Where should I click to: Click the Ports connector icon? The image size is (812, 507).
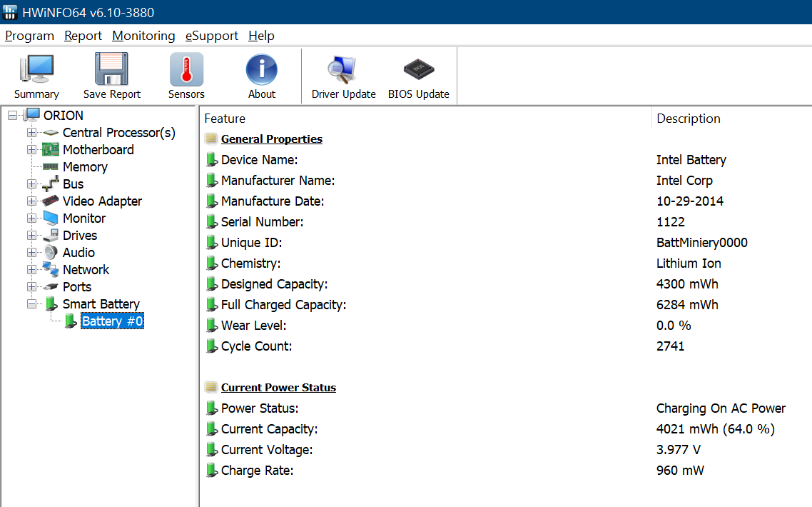click(x=50, y=286)
